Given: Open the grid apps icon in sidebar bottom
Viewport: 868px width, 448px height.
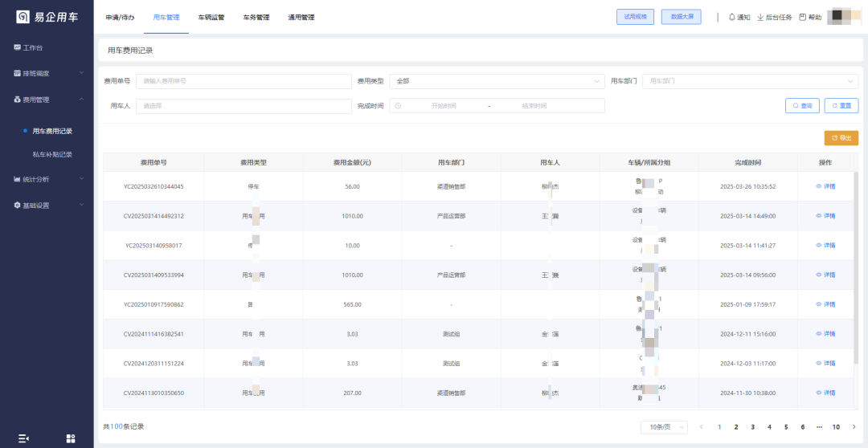Looking at the screenshot, I should click(x=71, y=438).
